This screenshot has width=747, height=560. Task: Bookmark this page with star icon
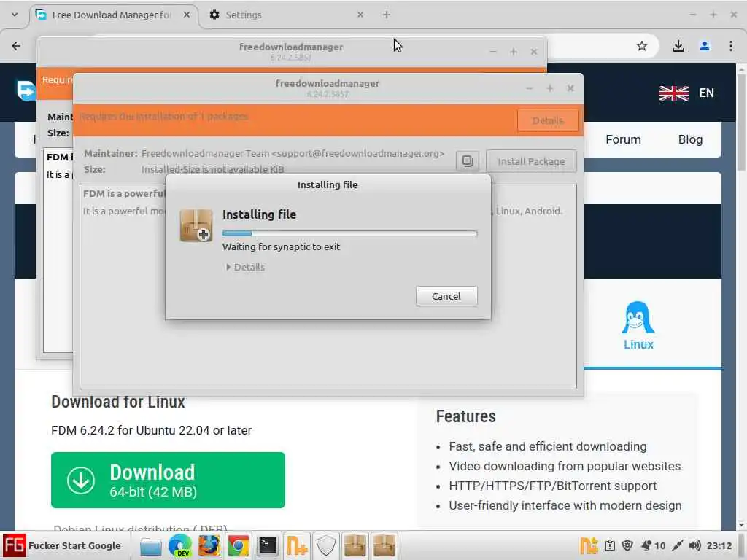click(x=642, y=46)
